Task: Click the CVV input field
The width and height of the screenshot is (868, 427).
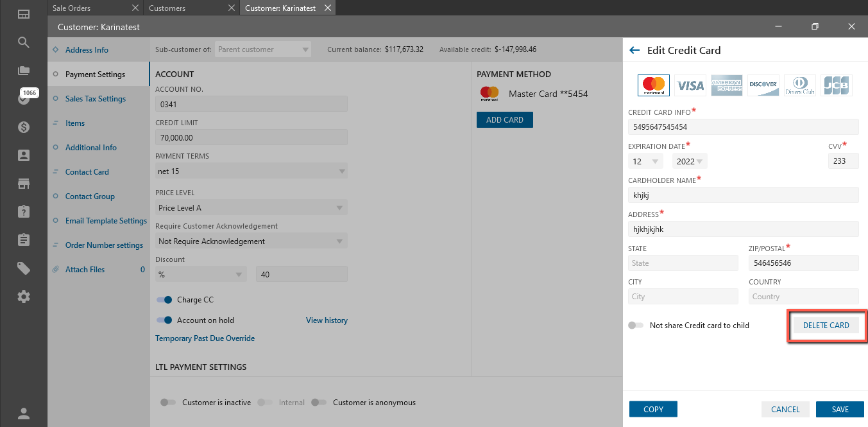Action: click(x=843, y=161)
